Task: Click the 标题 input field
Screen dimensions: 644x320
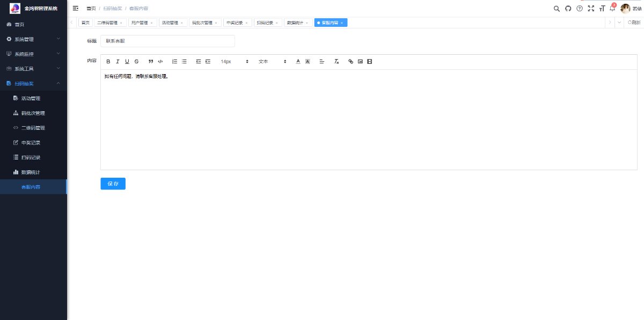Action: click(167, 41)
